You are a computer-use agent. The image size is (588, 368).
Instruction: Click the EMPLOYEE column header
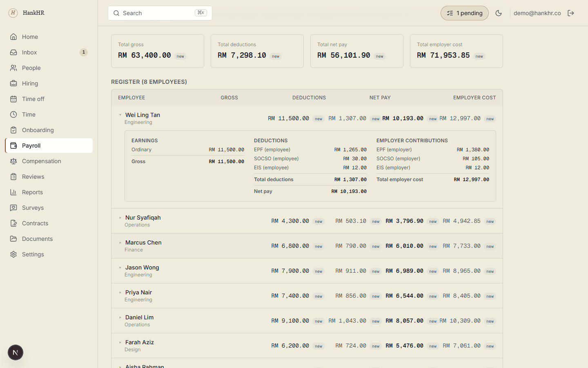click(x=131, y=98)
